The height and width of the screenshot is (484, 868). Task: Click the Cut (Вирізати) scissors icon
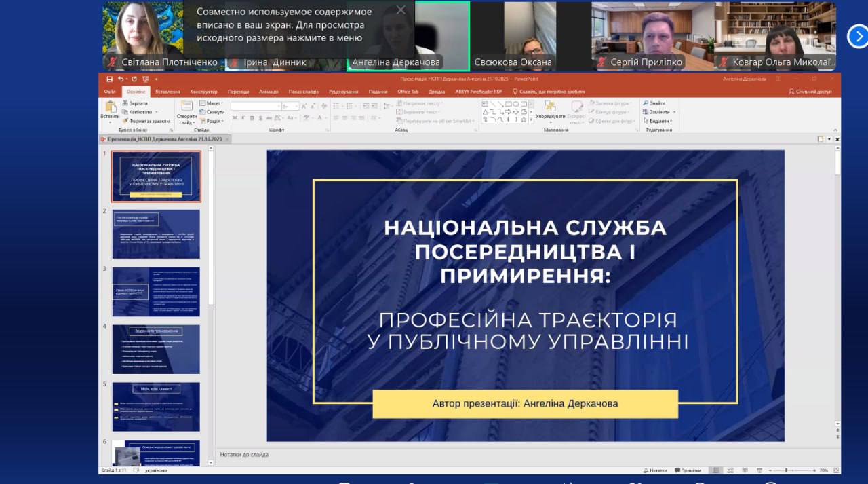[x=125, y=103]
